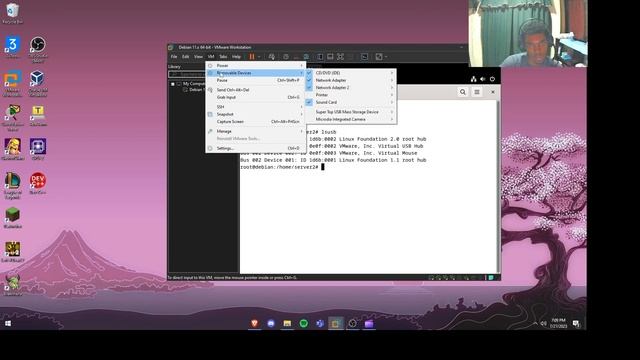Open the Send Ctrl+Alt+Del toolbar icon
640x360 pixels.
271,57
